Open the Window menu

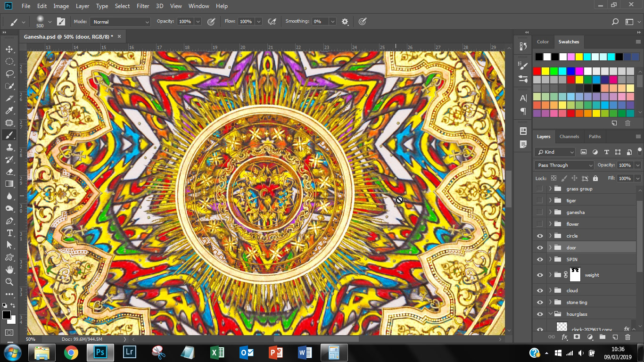point(198,6)
